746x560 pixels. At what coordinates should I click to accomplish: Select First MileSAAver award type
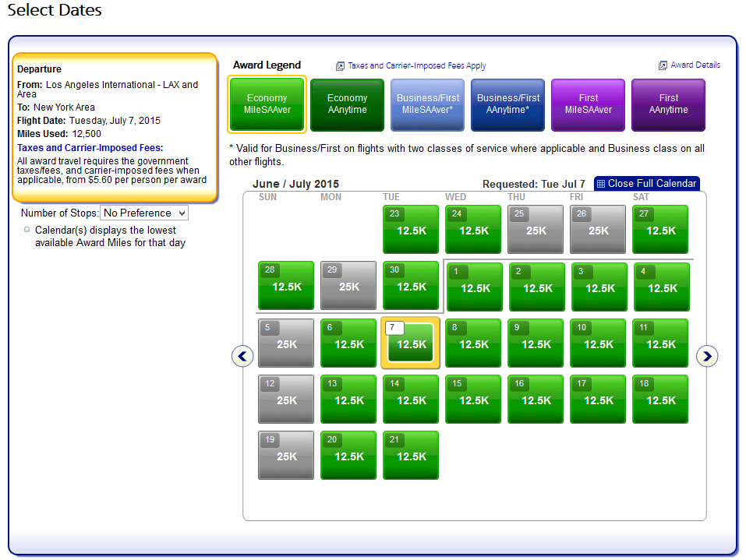[589, 104]
